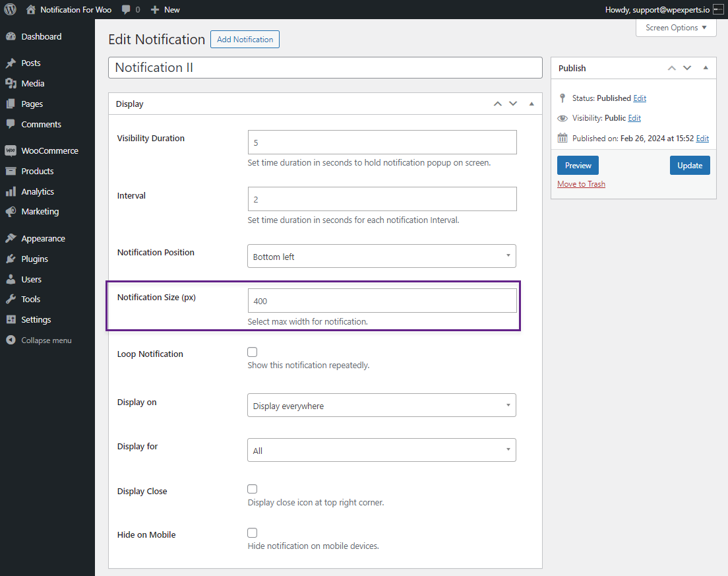Click the Users person icon
Screen dimensions: 728x576
11,279
